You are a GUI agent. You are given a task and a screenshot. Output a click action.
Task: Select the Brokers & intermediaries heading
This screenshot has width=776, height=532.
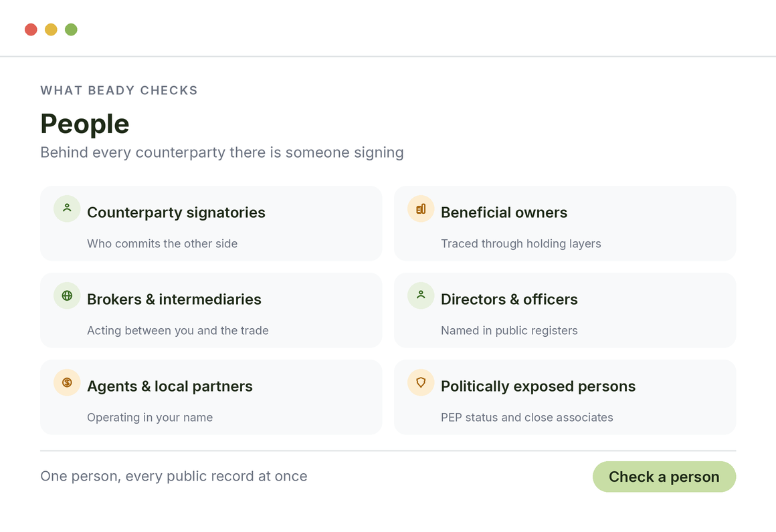point(174,299)
